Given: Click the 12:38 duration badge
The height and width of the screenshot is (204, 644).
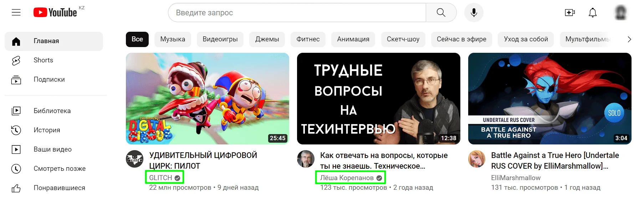Looking at the screenshot, I should tap(449, 138).
